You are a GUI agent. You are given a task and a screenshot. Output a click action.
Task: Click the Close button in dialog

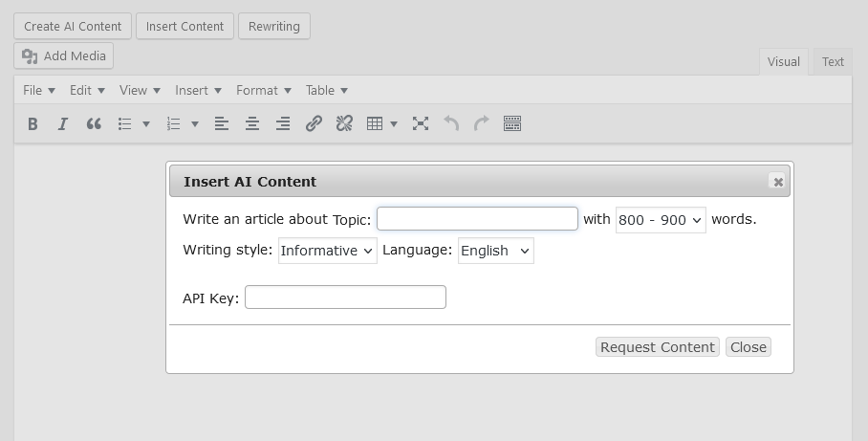[x=748, y=347]
